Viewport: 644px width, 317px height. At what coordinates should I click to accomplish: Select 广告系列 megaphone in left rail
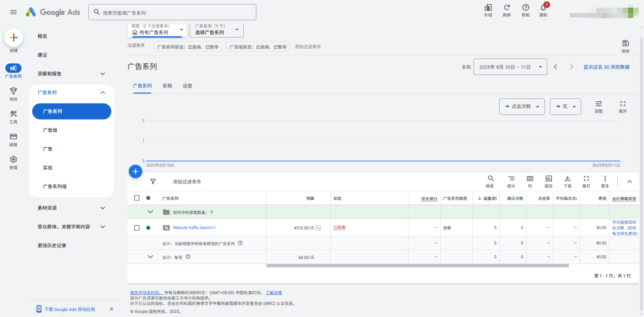coord(14,68)
